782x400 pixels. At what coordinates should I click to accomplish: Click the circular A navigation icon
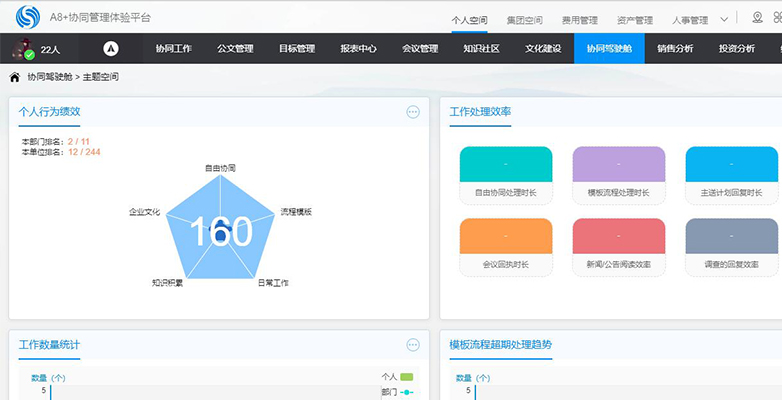(111, 48)
